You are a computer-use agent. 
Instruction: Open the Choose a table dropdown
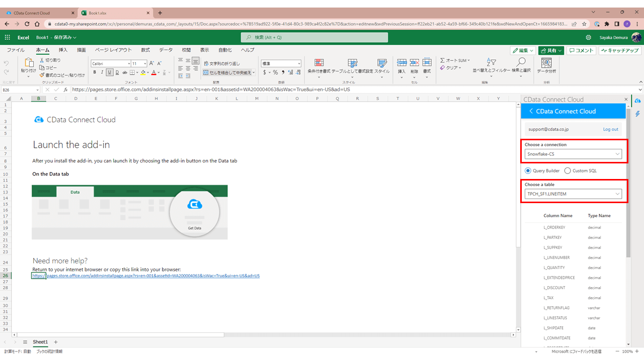(573, 194)
